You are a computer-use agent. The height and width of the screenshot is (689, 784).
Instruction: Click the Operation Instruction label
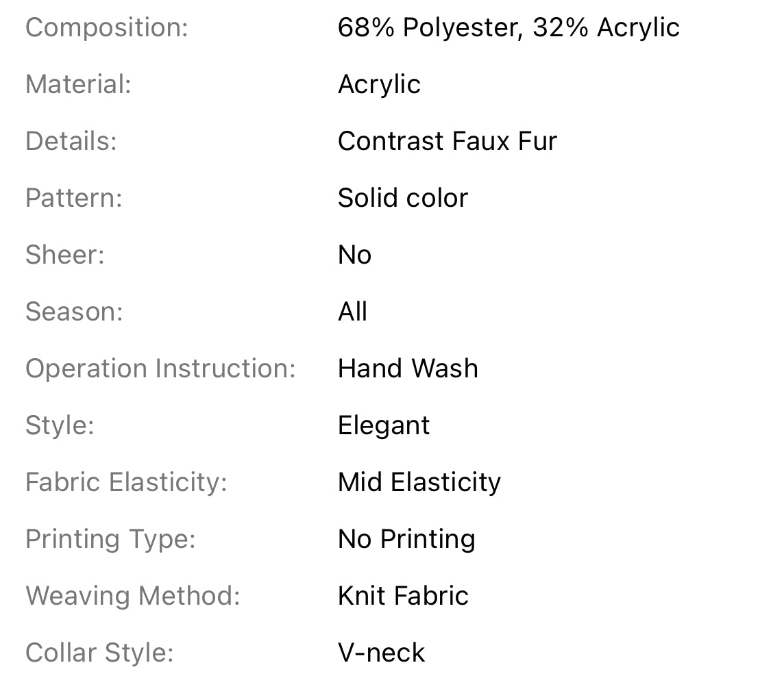[x=160, y=369]
